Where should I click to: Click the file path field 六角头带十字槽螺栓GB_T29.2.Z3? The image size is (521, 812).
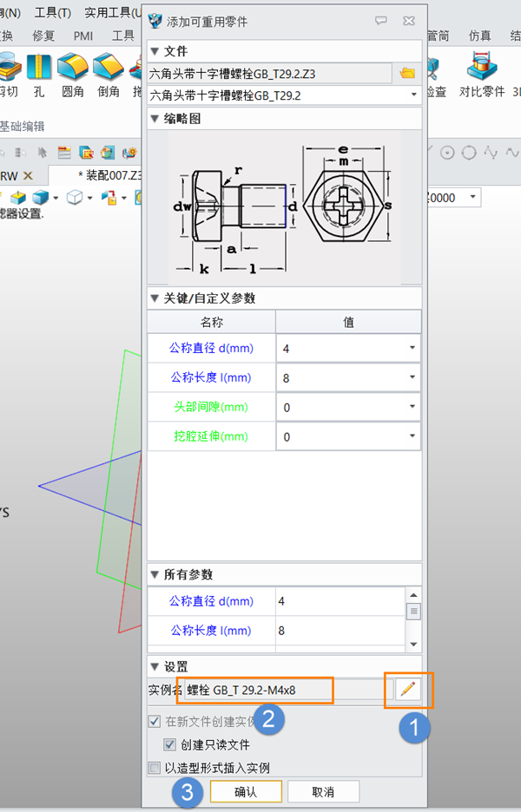[x=269, y=74]
